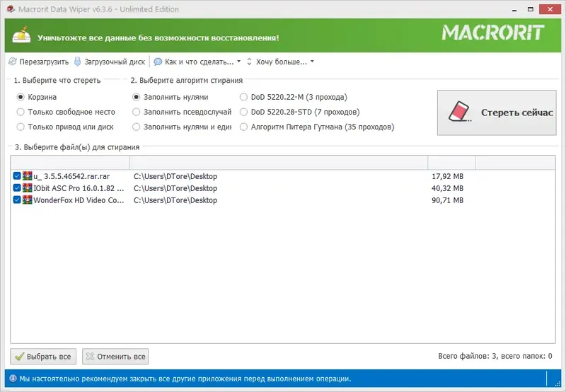Click the resize grip in status bar corner
566x392 pixels.
560,383
